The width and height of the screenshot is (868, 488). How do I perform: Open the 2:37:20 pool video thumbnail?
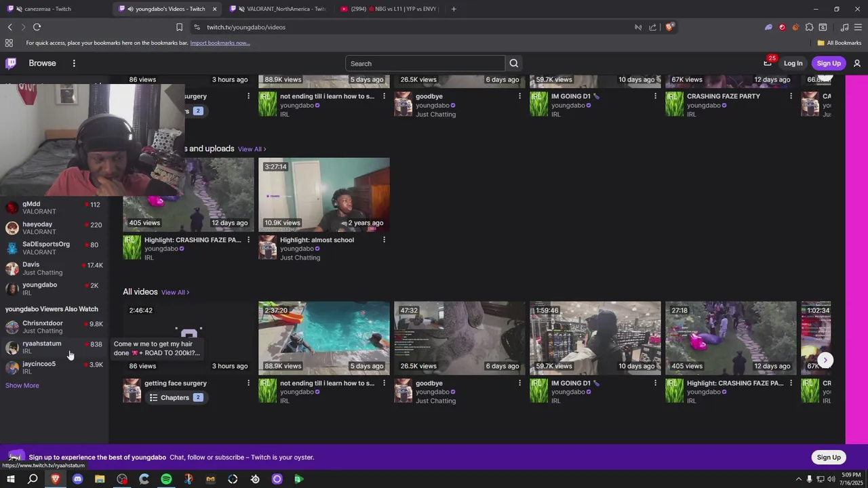pyautogui.click(x=324, y=338)
